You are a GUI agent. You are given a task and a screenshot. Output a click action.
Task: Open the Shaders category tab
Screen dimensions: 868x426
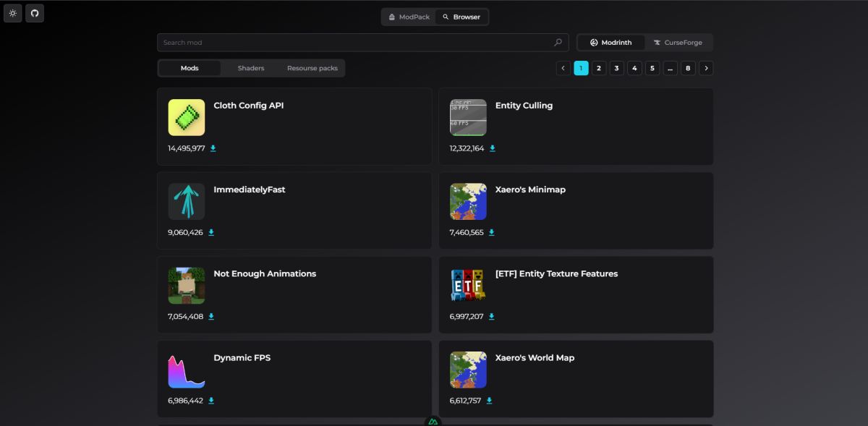(251, 68)
